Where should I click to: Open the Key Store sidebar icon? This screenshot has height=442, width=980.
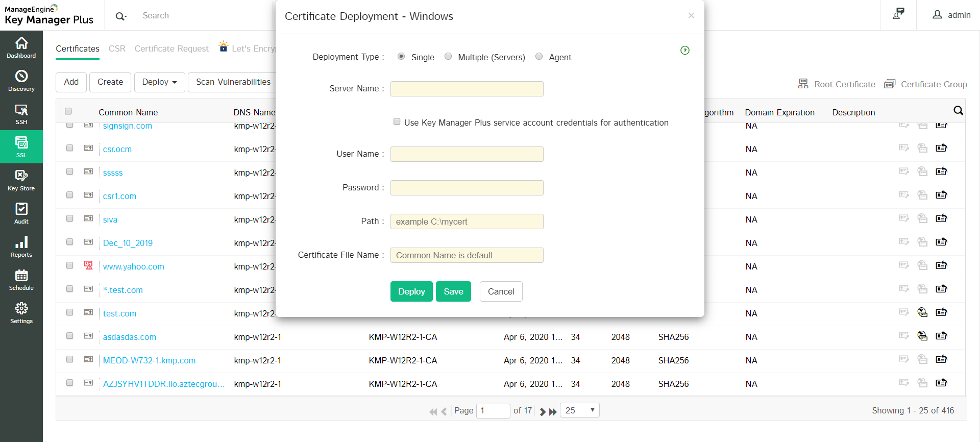[x=21, y=180]
